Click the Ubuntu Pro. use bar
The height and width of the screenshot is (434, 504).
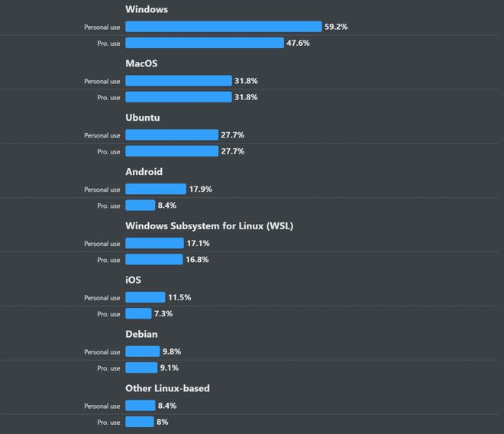[172, 151]
